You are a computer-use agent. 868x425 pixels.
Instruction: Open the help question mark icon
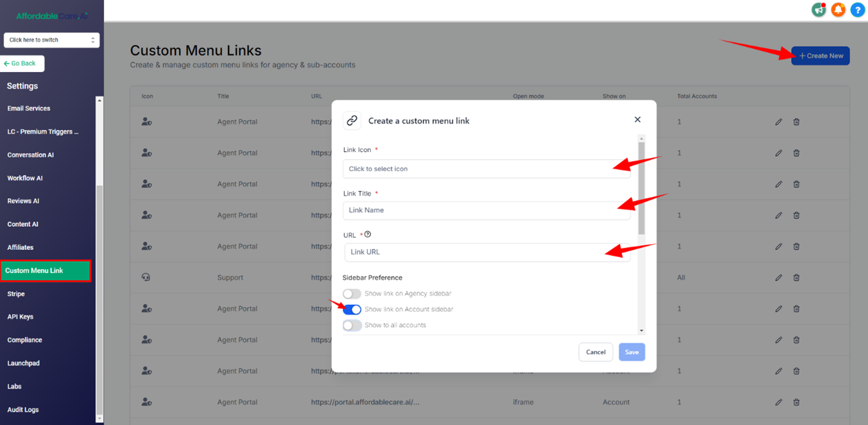pos(857,10)
